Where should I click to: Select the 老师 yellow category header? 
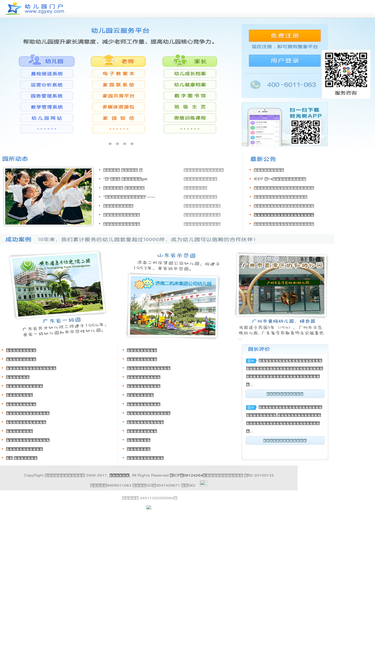(118, 61)
